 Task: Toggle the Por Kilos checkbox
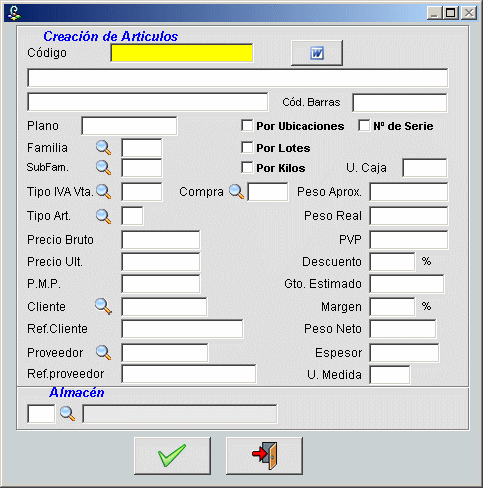[247, 167]
